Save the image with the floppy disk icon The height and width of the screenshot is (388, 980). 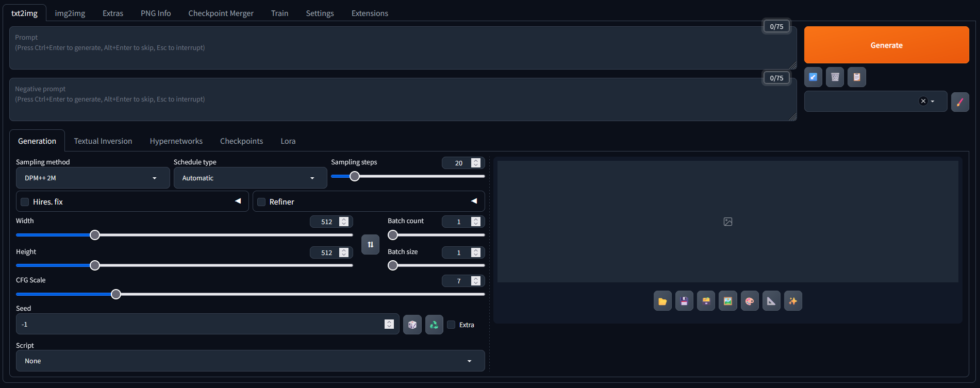(x=684, y=301)
